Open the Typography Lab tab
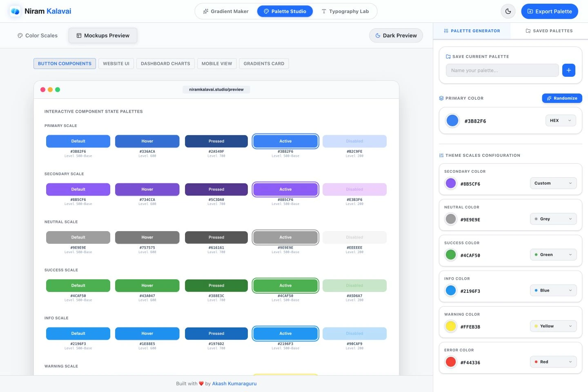 345,11
